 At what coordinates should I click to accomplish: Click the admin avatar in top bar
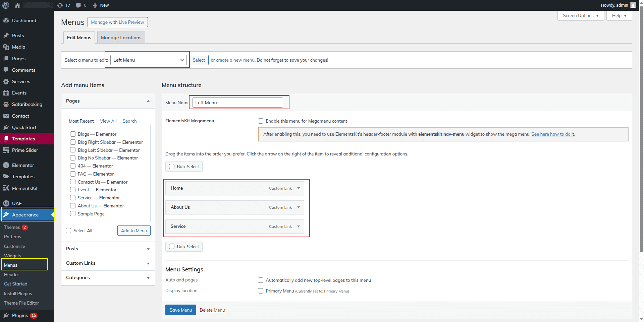633,5
